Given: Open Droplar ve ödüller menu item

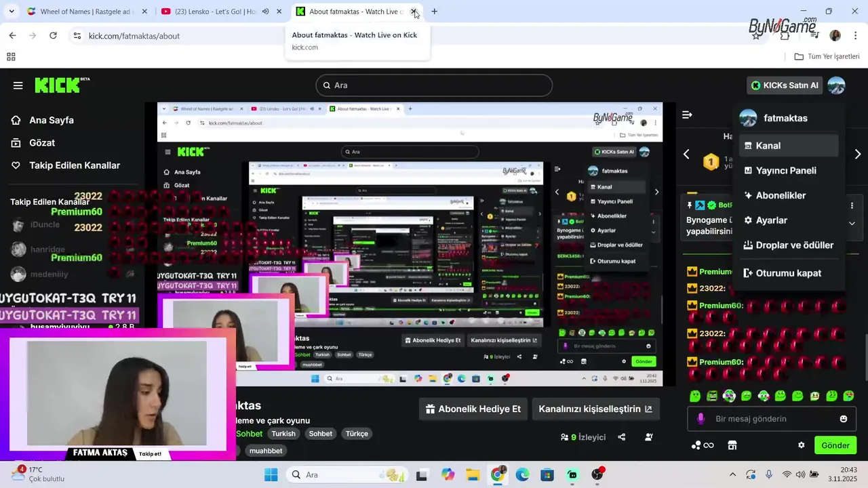Looking at the screenshot, I should (x=788, y=245).
